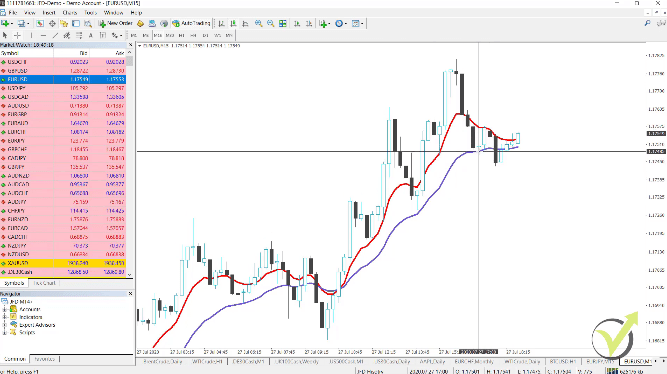Select EURUSD row in Market Watch
The image size is (667, 374).
pos(63,80)
